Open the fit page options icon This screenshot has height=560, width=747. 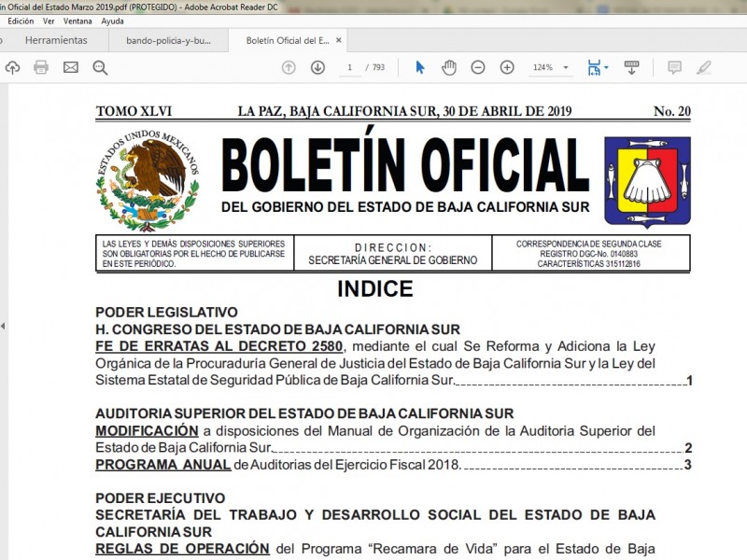point(594,67)
